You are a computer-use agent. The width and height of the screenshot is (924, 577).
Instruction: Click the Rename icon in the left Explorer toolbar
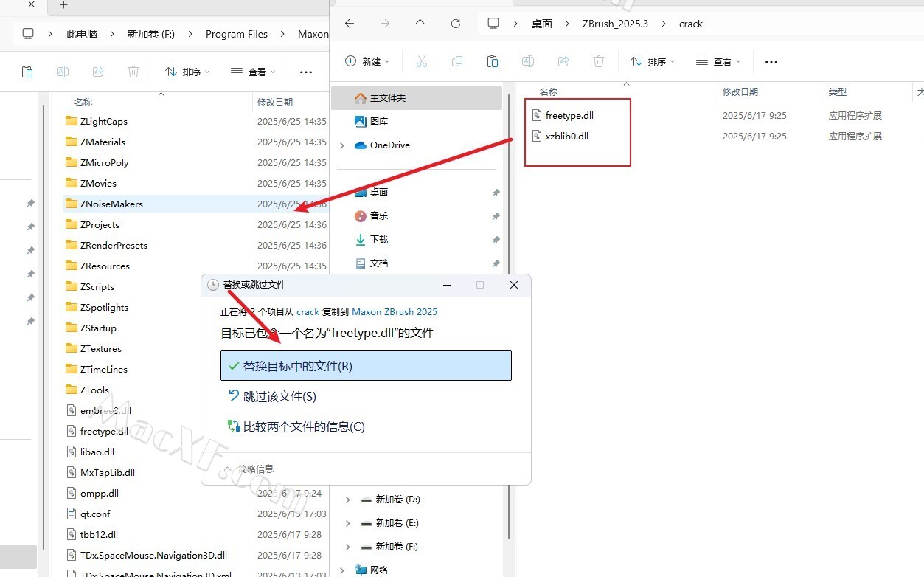63,72
